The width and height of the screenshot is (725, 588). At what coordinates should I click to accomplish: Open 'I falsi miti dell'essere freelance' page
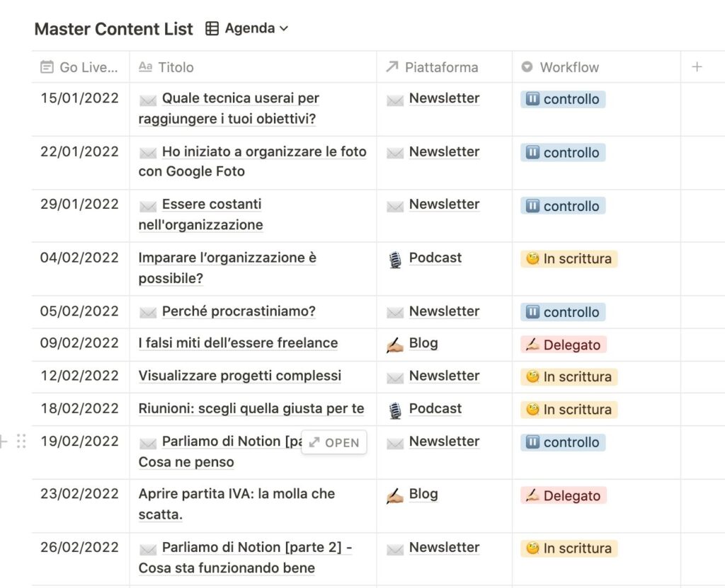(x=238, y=343)
